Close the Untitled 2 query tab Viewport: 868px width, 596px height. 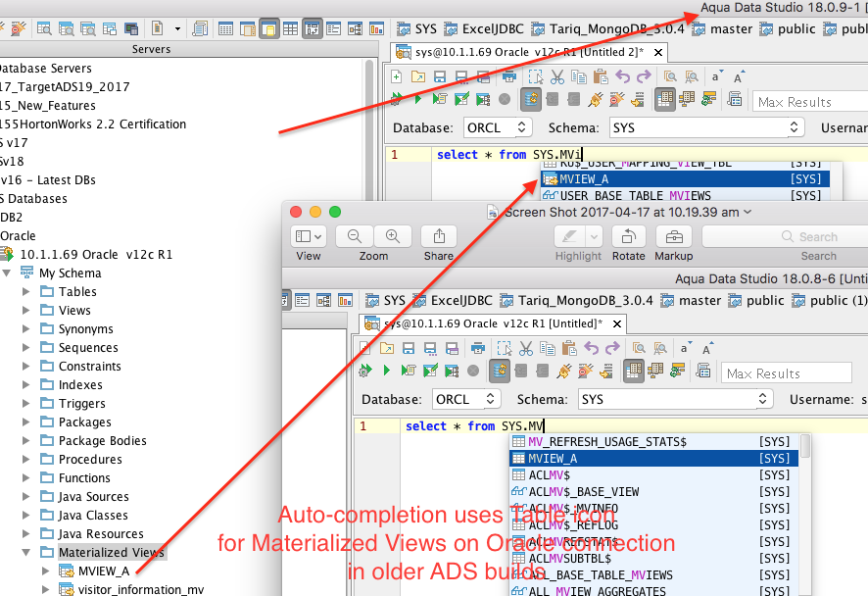point(658,53)
